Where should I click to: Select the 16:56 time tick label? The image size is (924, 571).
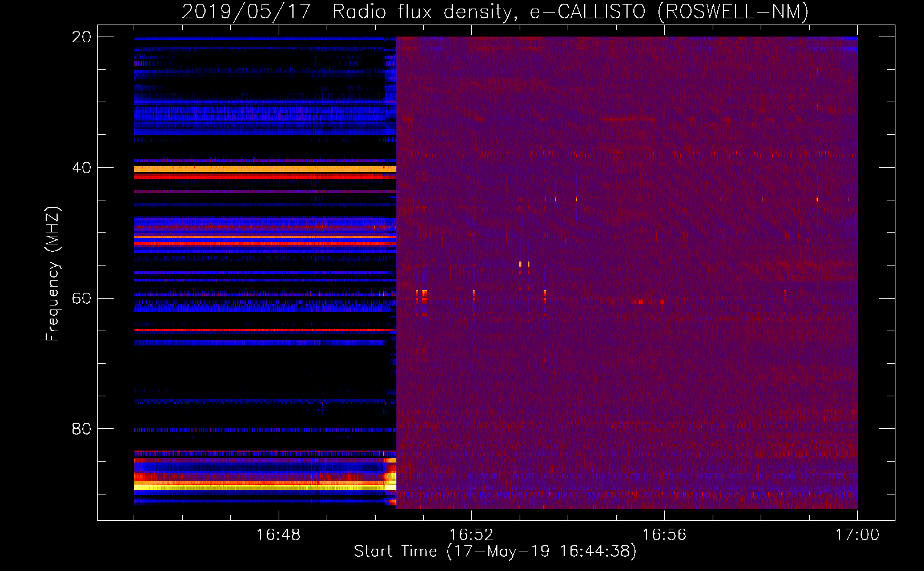tap(664, 535)
